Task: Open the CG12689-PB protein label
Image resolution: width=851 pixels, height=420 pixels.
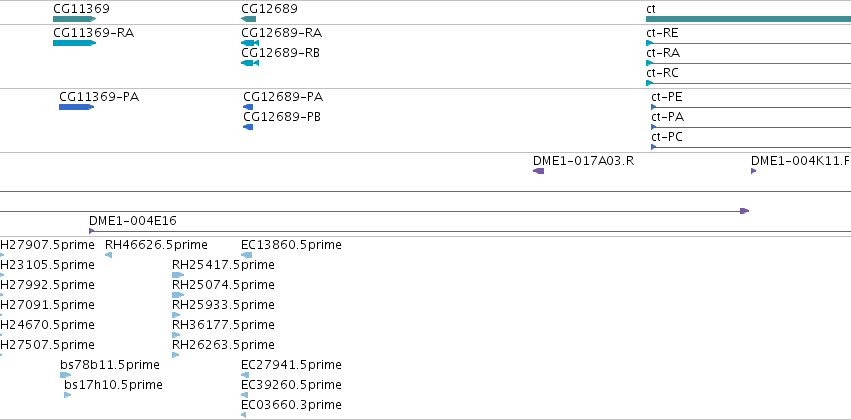Action: point(282,117)
